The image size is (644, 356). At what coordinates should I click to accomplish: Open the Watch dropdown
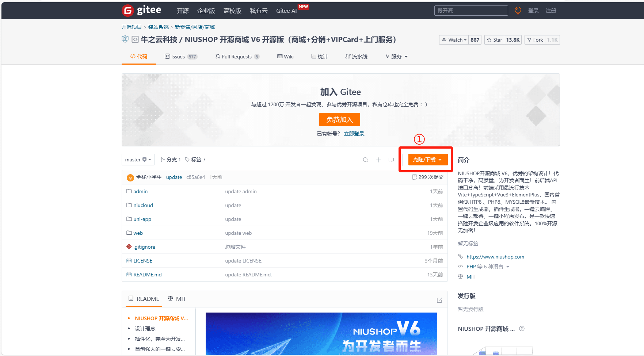click(x=454, y=40)
